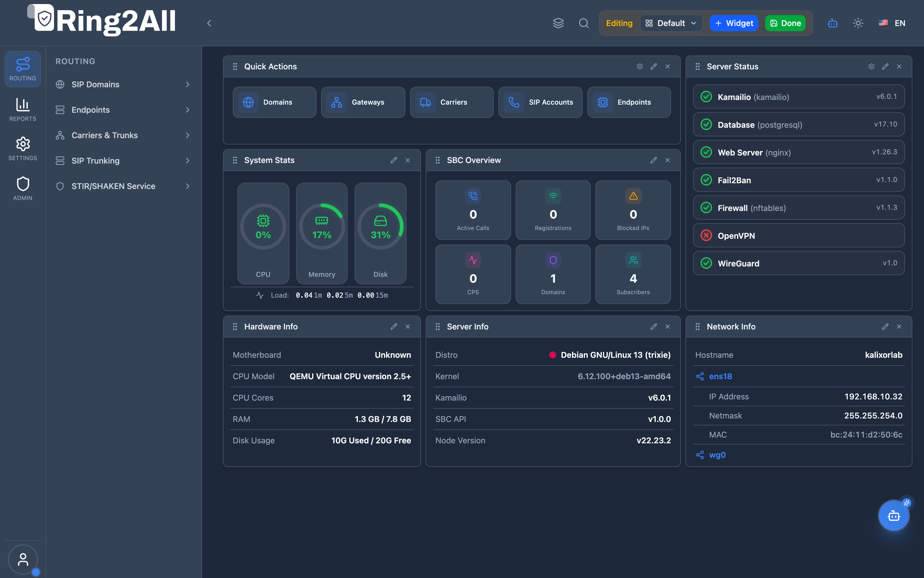Change language via the EN selector
The width and height of the screenshot is (924, 578).
892,23
